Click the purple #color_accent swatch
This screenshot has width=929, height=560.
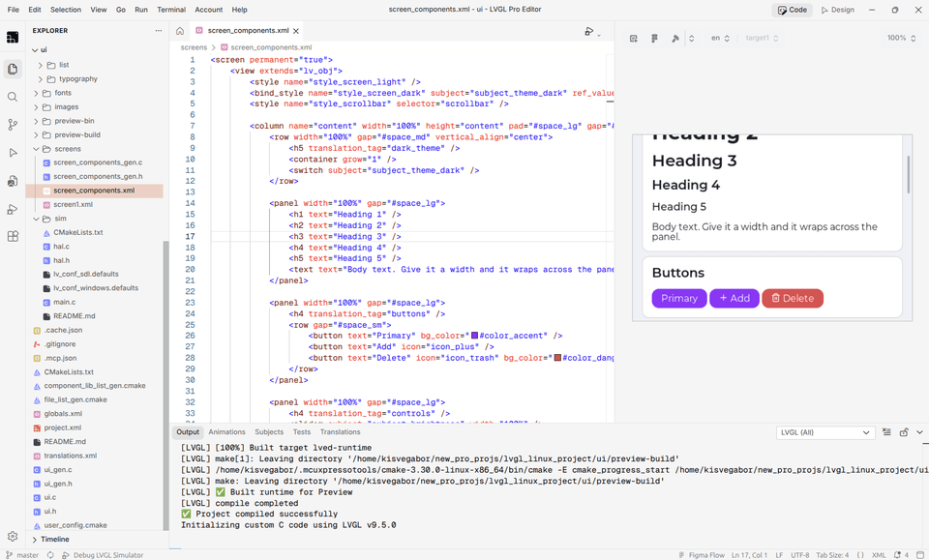point(474,336)
